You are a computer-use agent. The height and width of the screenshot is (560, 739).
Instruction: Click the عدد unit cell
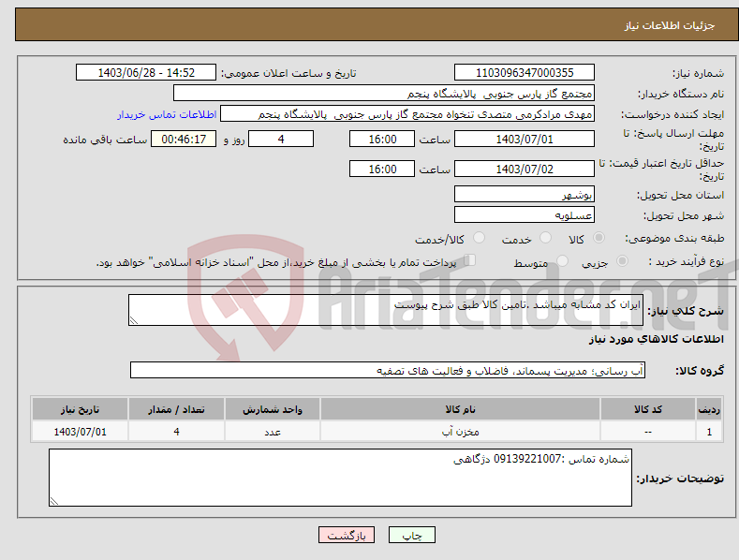click(273, 432)
